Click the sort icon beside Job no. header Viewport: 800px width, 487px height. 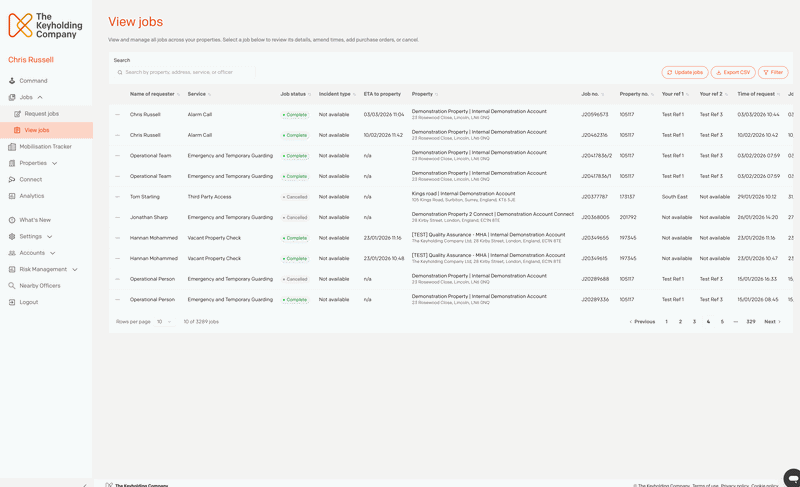pos(603,94)
